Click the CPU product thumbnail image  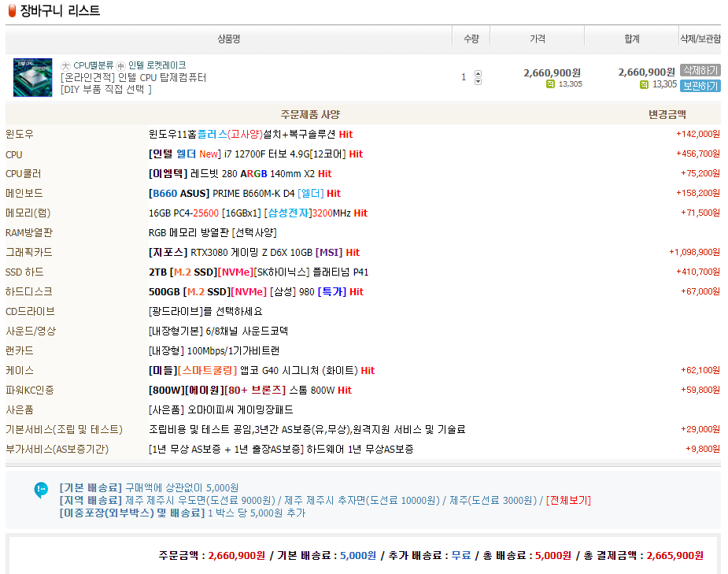(x=32, y=77)
